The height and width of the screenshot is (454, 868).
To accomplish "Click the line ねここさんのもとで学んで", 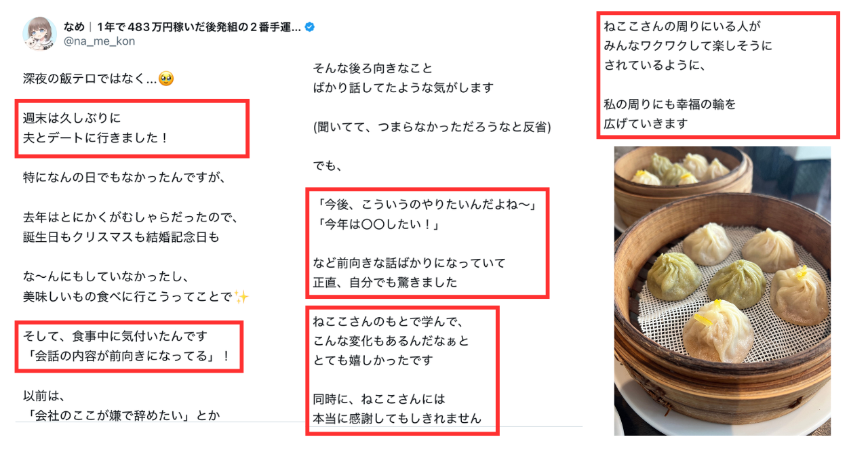I will coord(387,322).
